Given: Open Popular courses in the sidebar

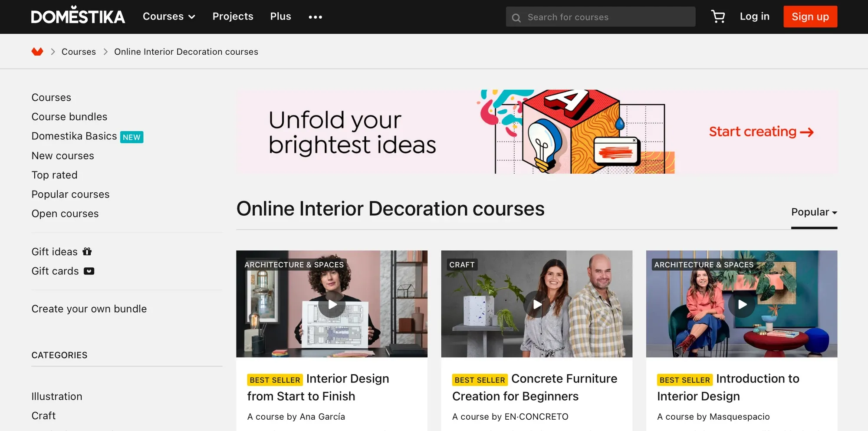Looking at the screenshot, I should pyautogui.click(x=70, y=194).
